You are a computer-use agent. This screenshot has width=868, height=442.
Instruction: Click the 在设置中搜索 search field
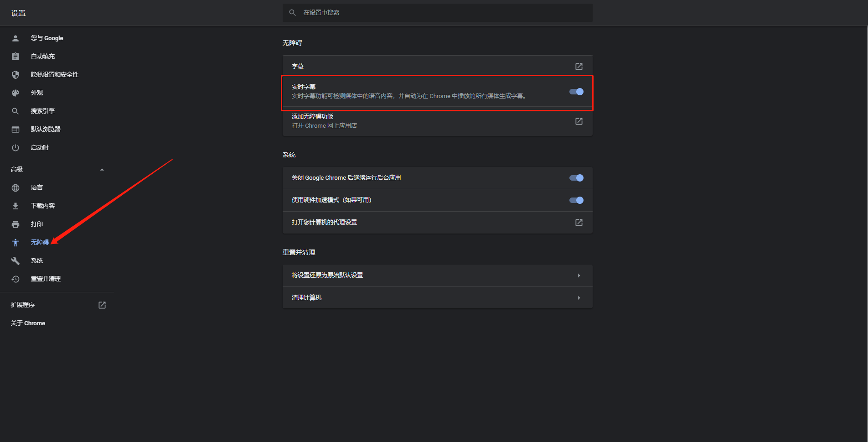tap(438, 13)
